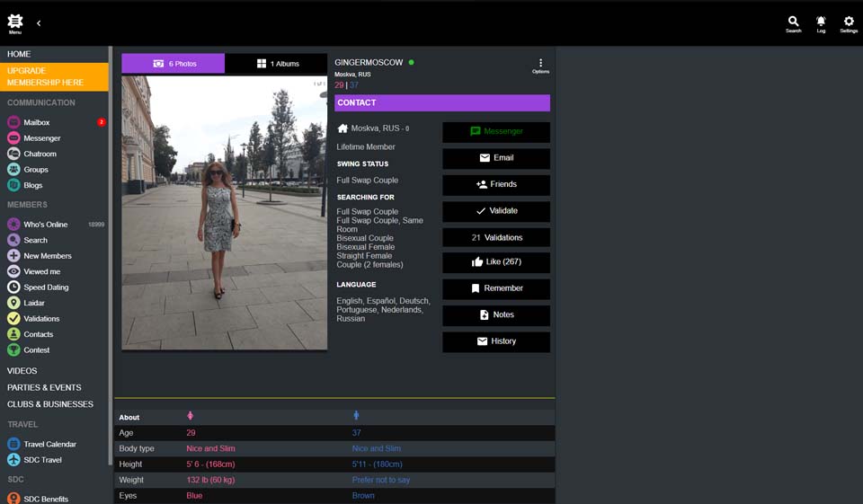Open Speed Dating in sidebar
Viewport: 863px width, 504px height.
tap(46, 287)
